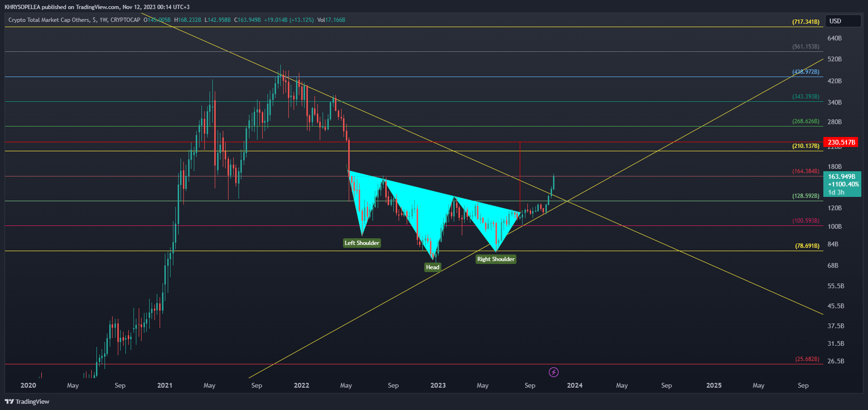Click the (343.393B) level label

pos(806,97)
